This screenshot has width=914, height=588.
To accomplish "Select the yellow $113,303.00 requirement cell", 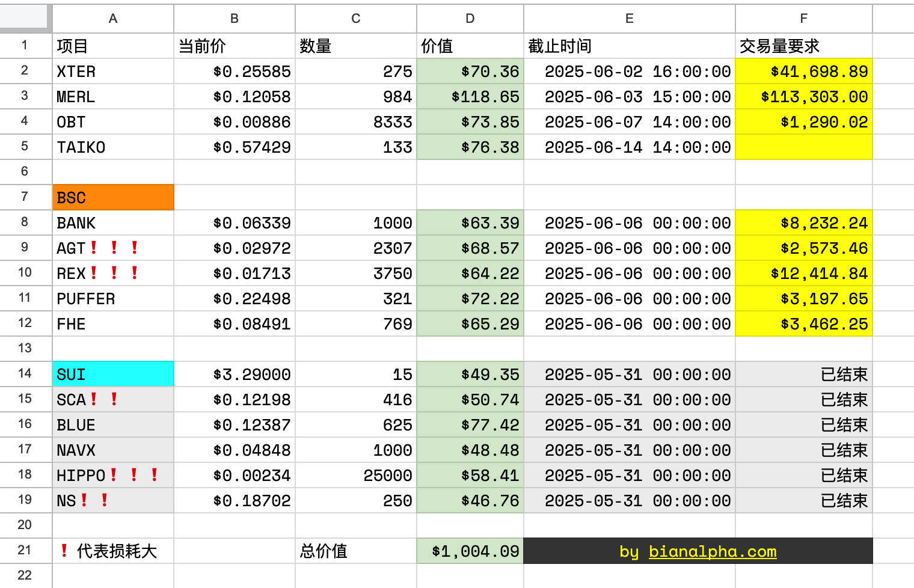I will (x=803, y=96).
